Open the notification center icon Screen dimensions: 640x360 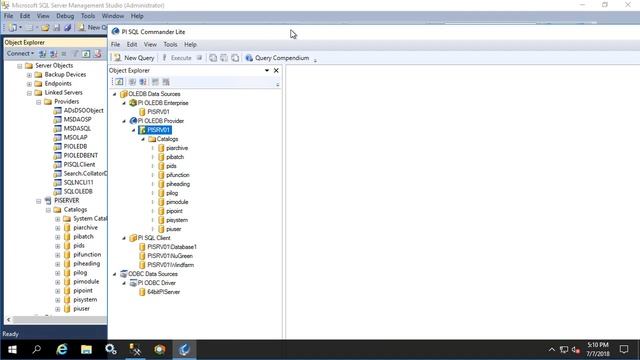(x=624, y=349)
